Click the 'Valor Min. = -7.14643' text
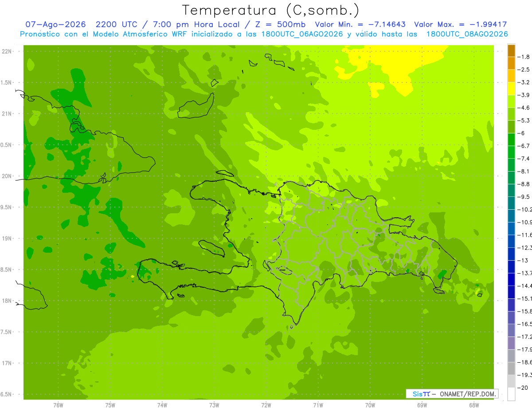This screenshot has width=532, height=411. coord(360,24)
